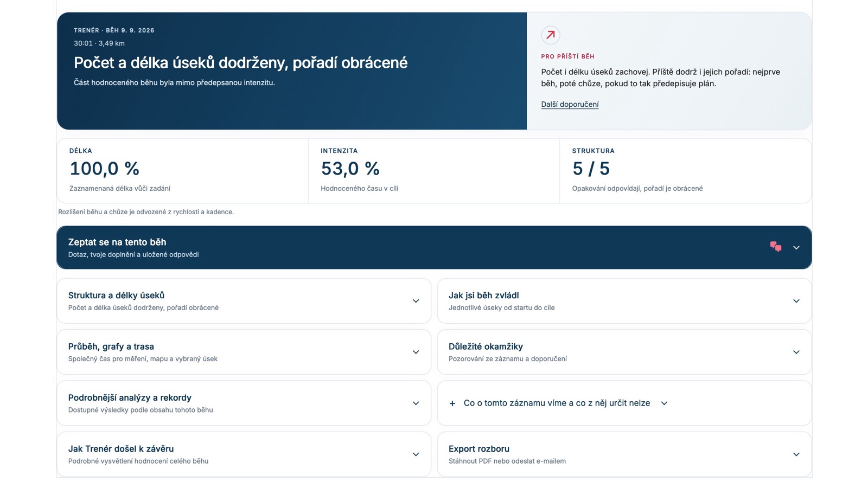Screen dimensions: 868x488
Task: Open Jak Trenér došel k závěru title
Action: click(x=121, y=449)
